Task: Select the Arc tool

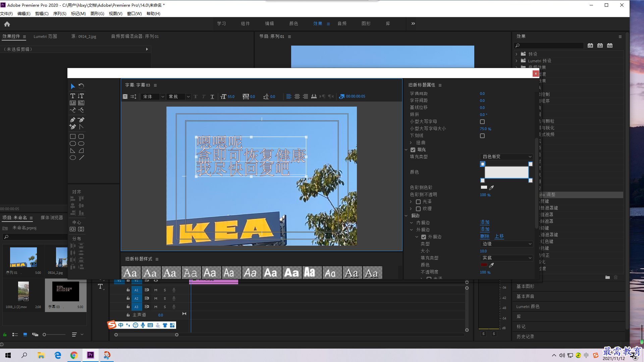Action: click(81, 151)
